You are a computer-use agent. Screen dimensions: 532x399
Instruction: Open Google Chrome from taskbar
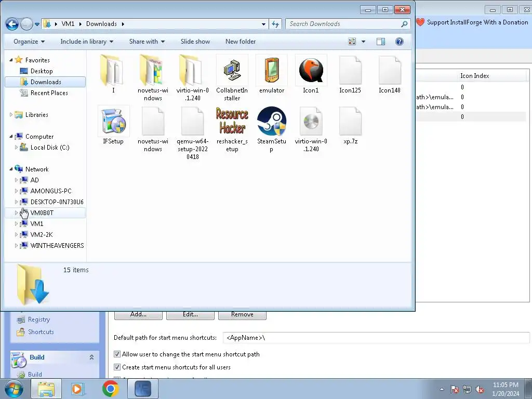[x=110, y=389]
